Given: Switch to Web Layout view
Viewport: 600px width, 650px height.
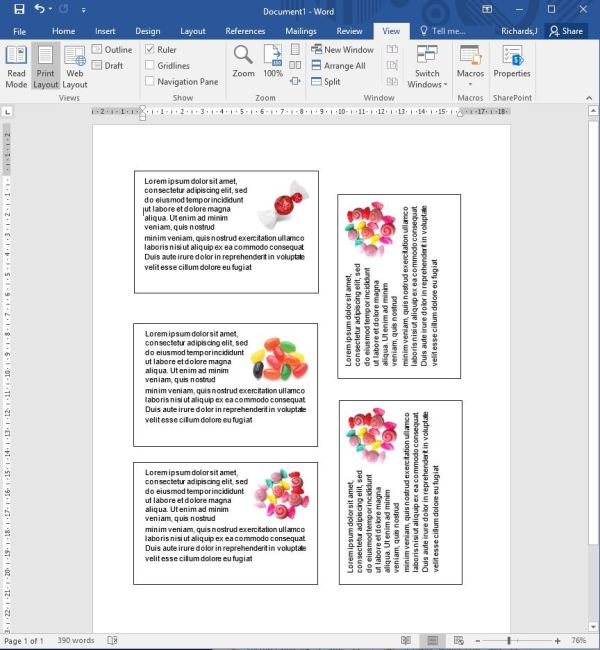Looking at the screenshot, I should pos(75,66).
